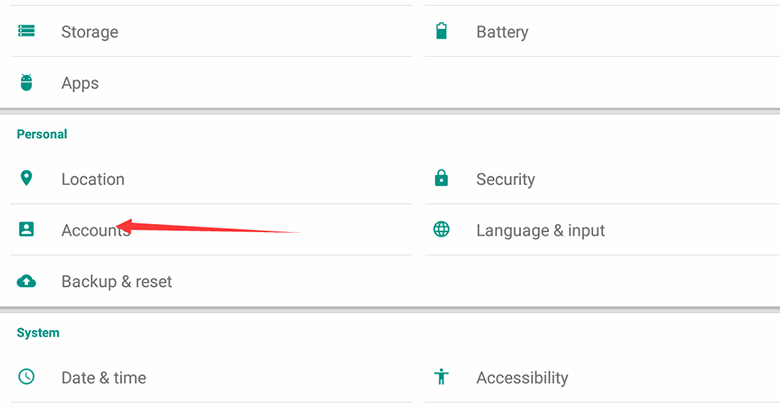The height and width of the screenshot is (409, 780).
Task: Open Location settings
Action: click(x=93, y=179)
